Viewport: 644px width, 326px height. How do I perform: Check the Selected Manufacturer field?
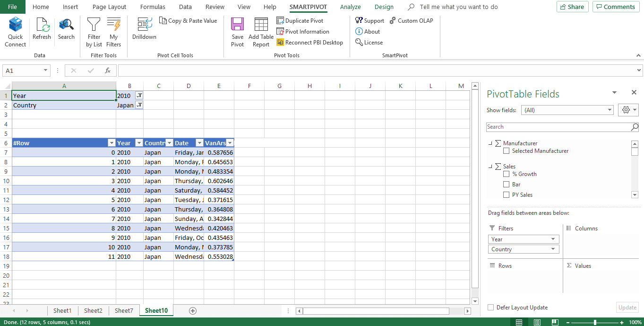[506, 151]
